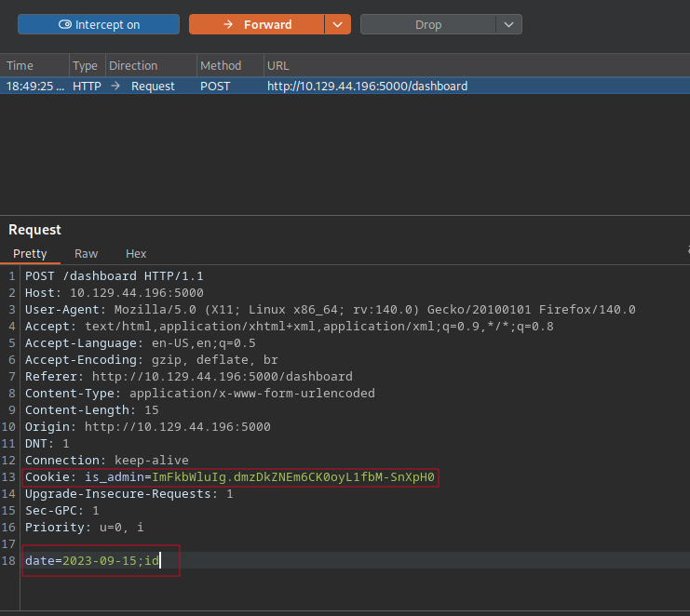Select the POST /dashboard request row
This screenshot has height=616, width=690.
[345, 86]
